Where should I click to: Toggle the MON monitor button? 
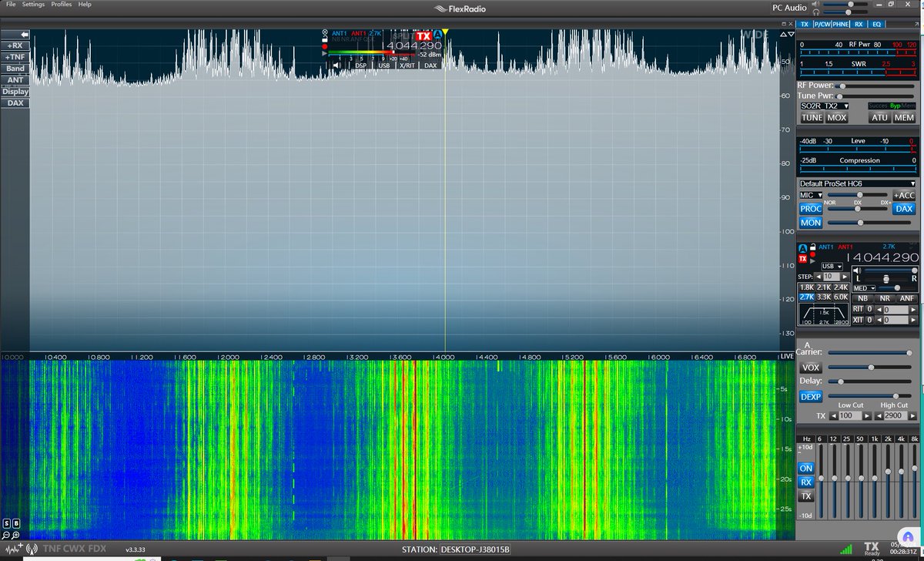tap(811, 223)
